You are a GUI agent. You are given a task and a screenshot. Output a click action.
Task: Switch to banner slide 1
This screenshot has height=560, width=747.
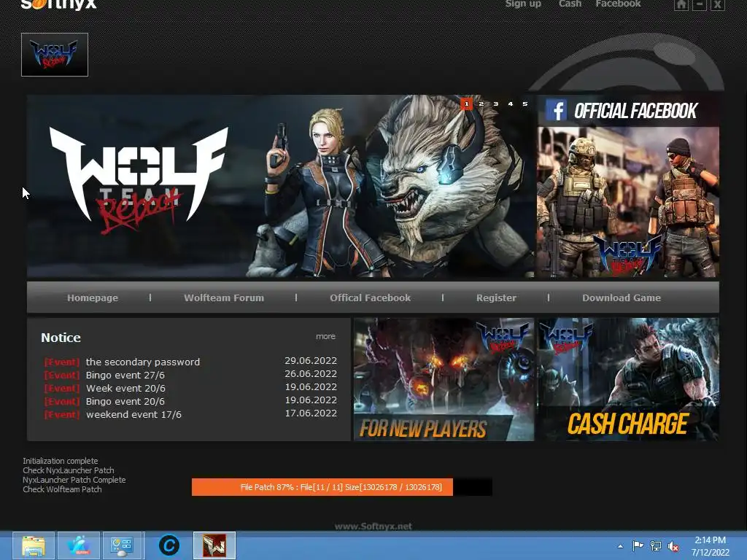[x=467, y=104]
